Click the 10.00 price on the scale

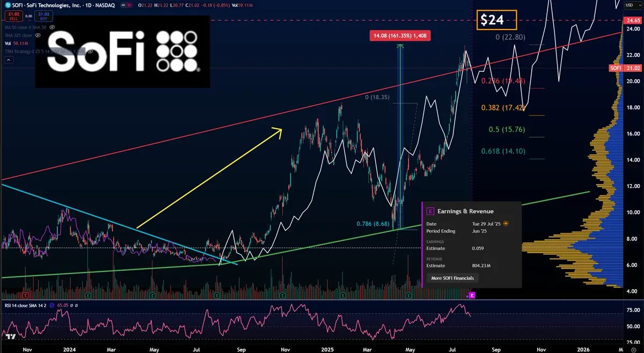click(x=633, y=212)
